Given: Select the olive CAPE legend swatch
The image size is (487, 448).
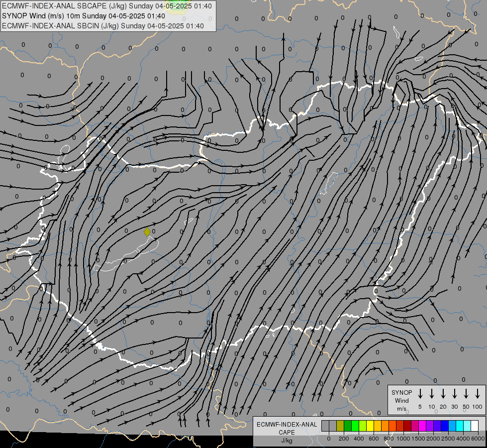Looking at the screenshot, I should coord(340,426).
